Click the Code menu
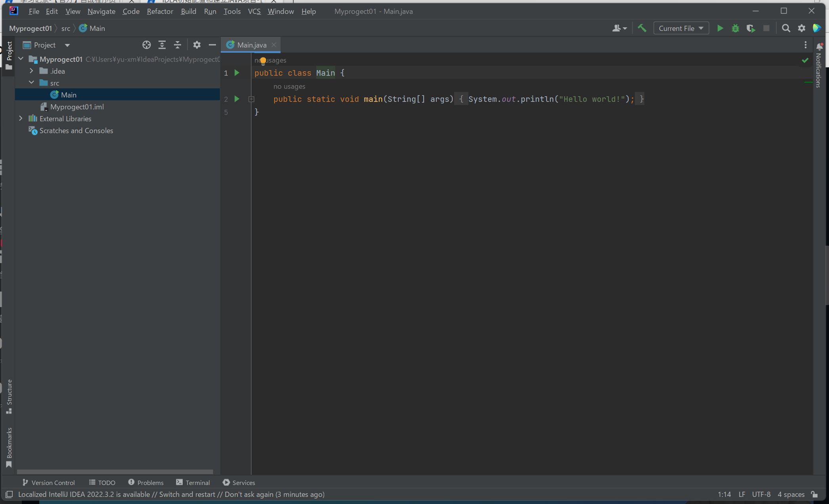This screenshot has height=504, width=829. coord(131,11)
